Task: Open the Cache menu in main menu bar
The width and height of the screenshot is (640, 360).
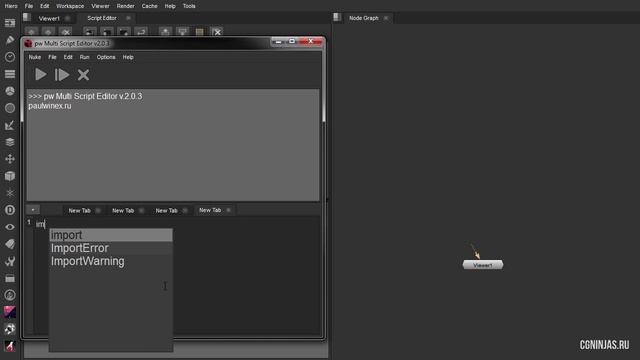Action: point(149,6)
